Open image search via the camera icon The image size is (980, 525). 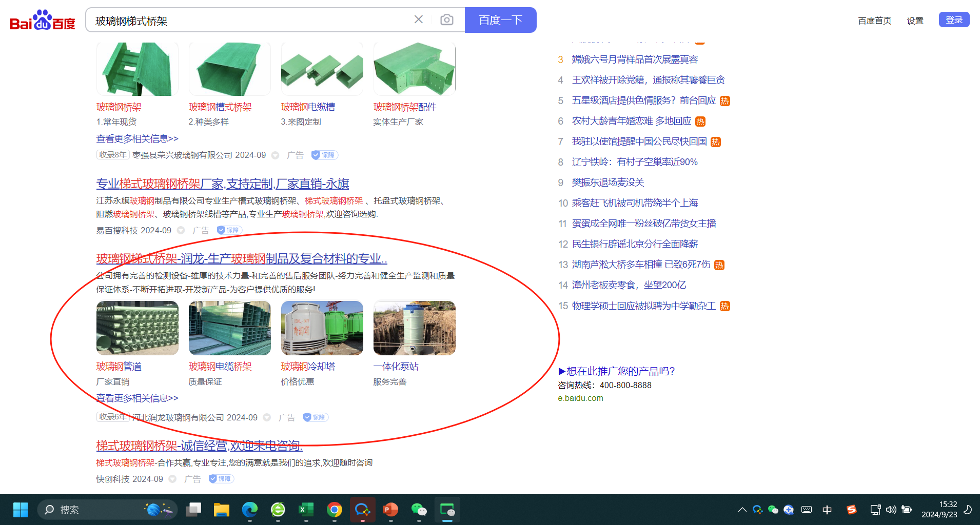(x=447, y=19)
